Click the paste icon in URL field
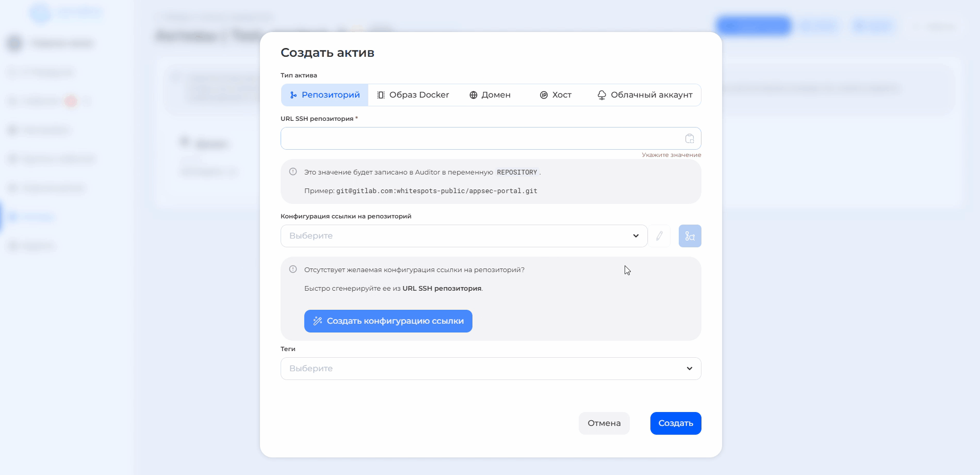Image resolution: width=980 pixels, height=475 pixels. [x=689, y=138]
